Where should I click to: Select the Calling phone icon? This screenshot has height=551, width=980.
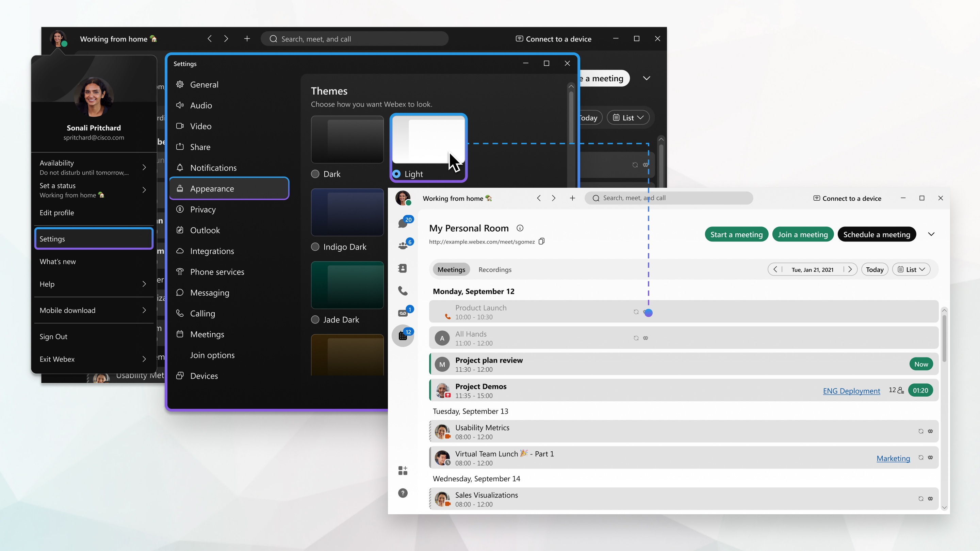tap(403, 290)
